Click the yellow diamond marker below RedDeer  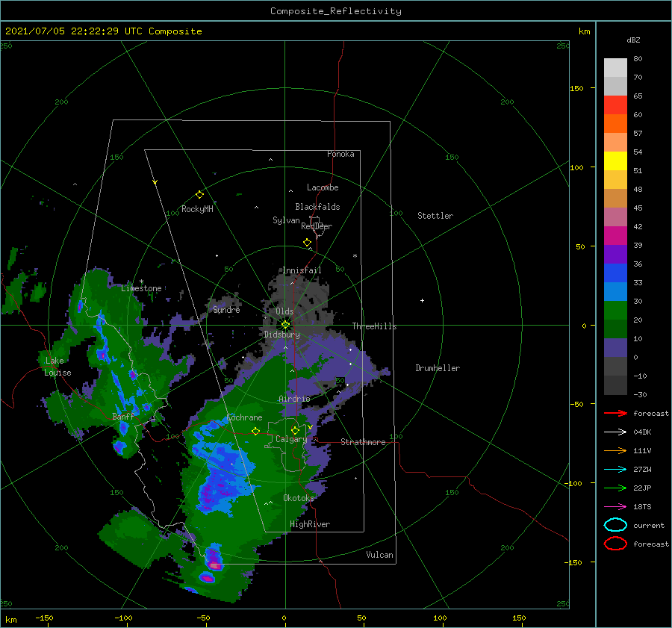point(307,243)
